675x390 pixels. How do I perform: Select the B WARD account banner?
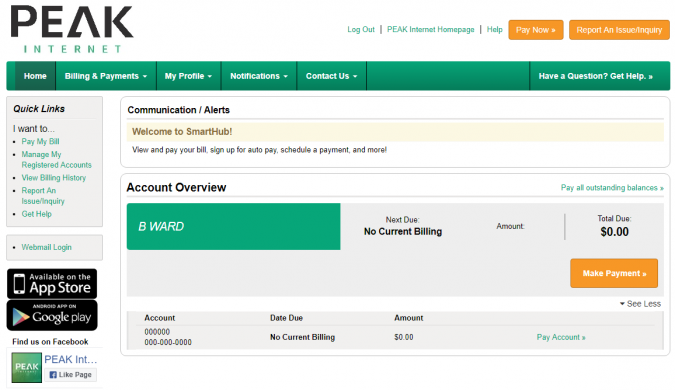point(233,226)
